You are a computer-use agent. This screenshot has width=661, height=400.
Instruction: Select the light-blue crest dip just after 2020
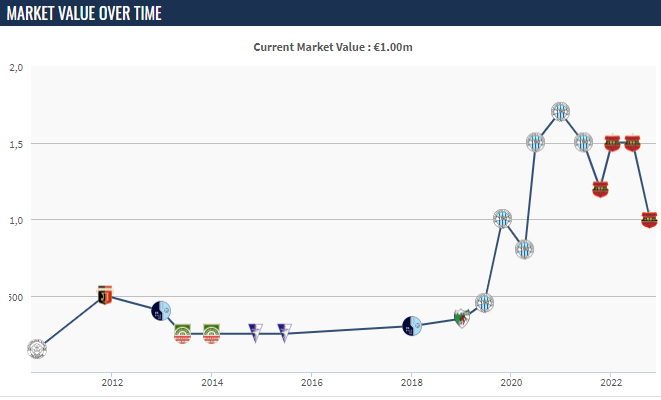click(524, 249)
